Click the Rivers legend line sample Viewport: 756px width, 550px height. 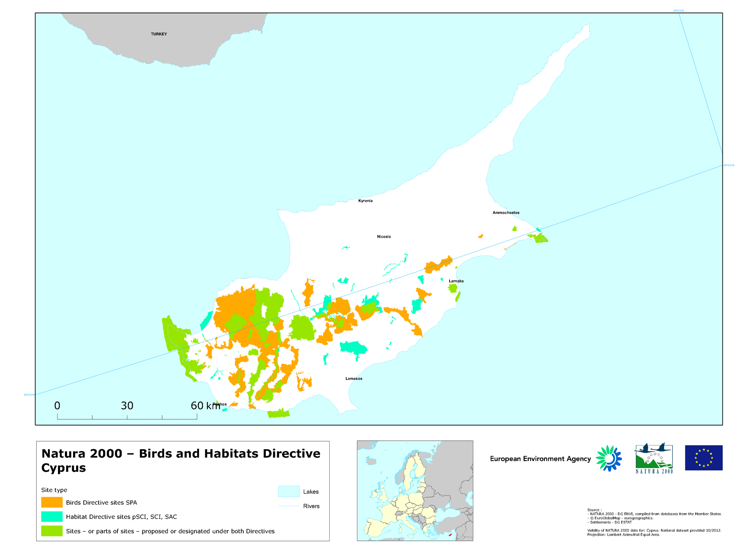289,506
